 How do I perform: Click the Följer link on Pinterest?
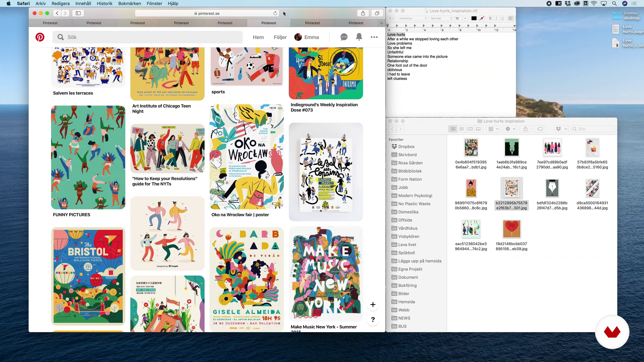pos(280,37)
